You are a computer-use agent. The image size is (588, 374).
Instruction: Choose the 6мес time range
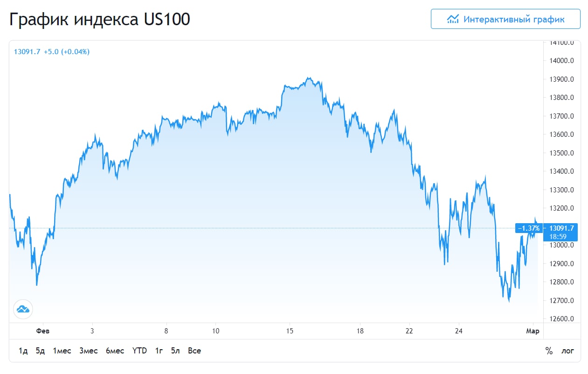click(x=115, y=351)
